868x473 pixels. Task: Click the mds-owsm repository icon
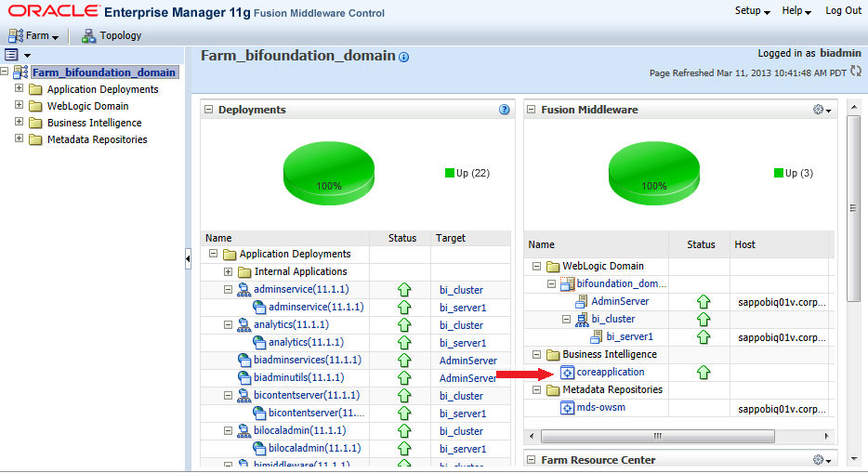click(x=568, y=408)
